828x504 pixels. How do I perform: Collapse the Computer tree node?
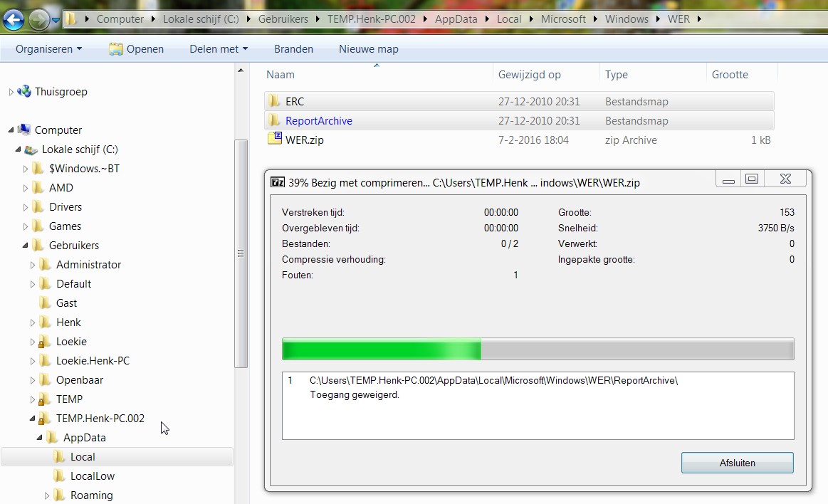tap(11, 130)
